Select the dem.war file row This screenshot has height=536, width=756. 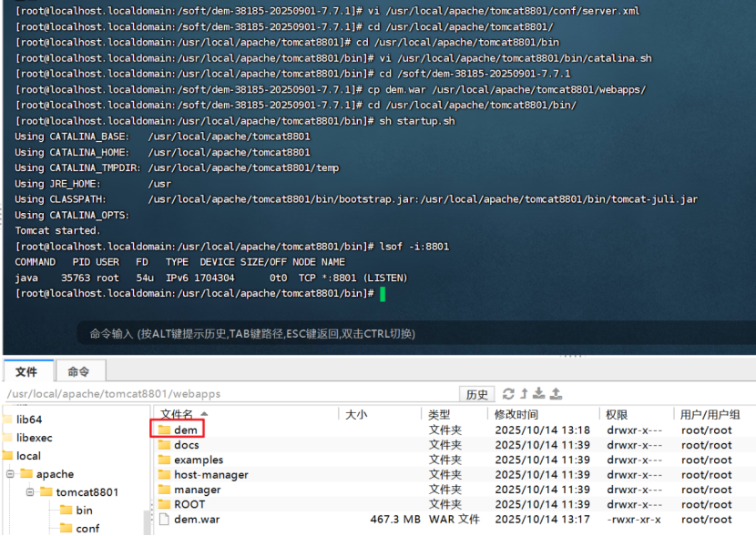(455, 519)
